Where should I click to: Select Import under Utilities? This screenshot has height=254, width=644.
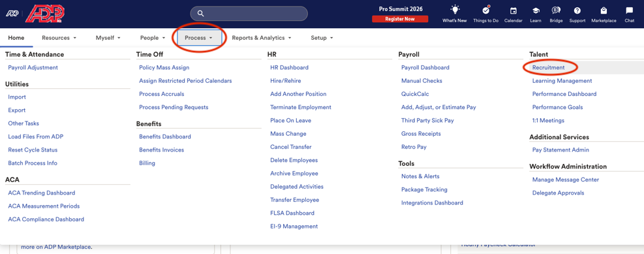17,97
